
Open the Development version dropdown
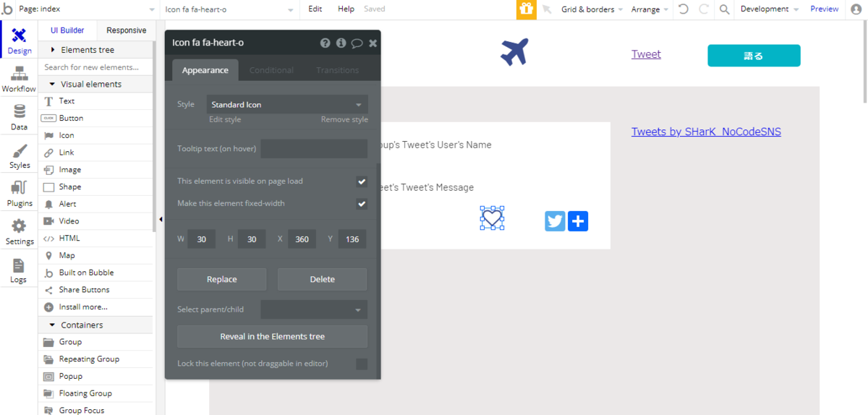click(x=770, y=9)
